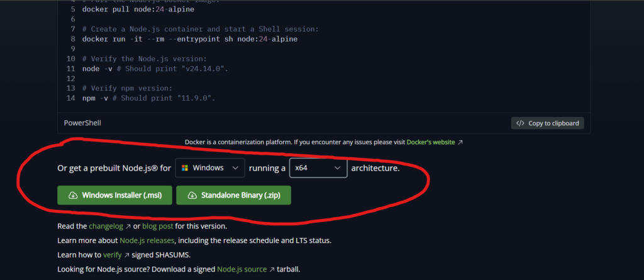
Task: Click the external arrow icon beside Docker's website
Action: point(460,143)
